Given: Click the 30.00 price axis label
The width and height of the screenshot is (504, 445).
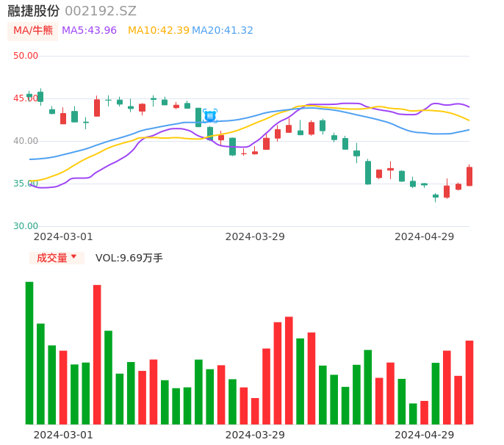Looking at the screenshot, I should pos(26,226).
